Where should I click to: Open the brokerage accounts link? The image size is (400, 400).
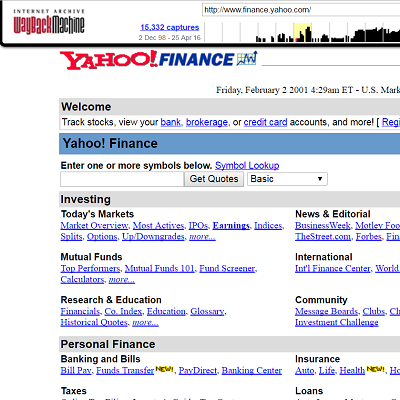pos(207,122)
